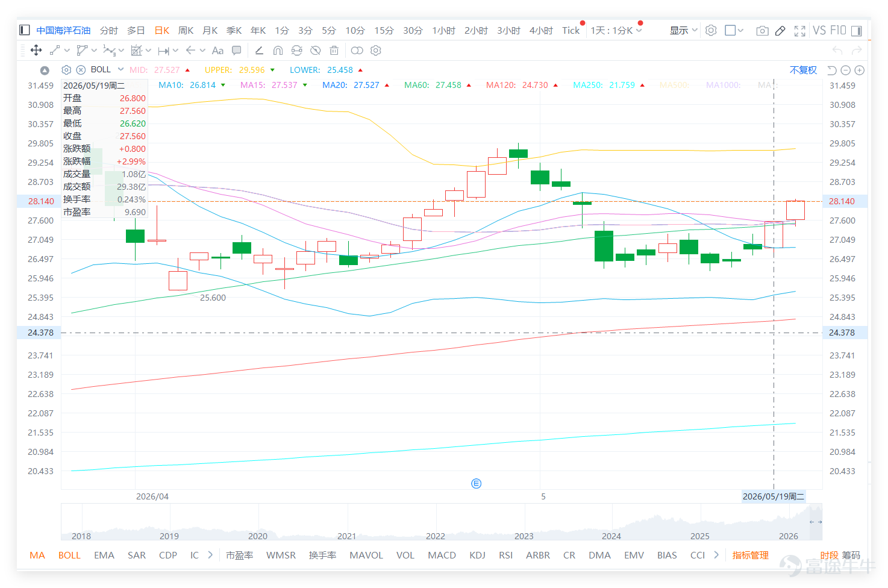Click the VS compare button
Image resolution: width=888 pixels, height=588 pixels.
pyautogui.click(x=819, y=30)
